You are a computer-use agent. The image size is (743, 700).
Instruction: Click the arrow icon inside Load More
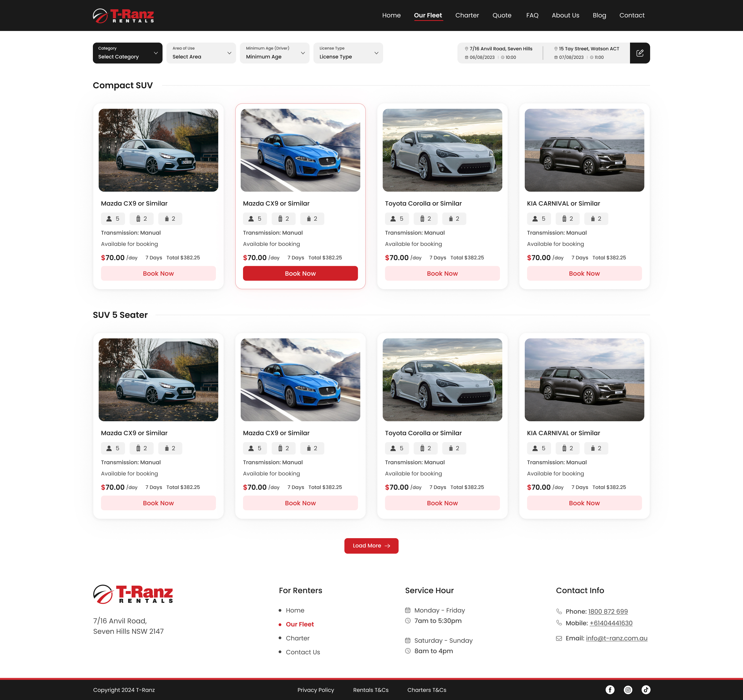[x=387, y=546]
